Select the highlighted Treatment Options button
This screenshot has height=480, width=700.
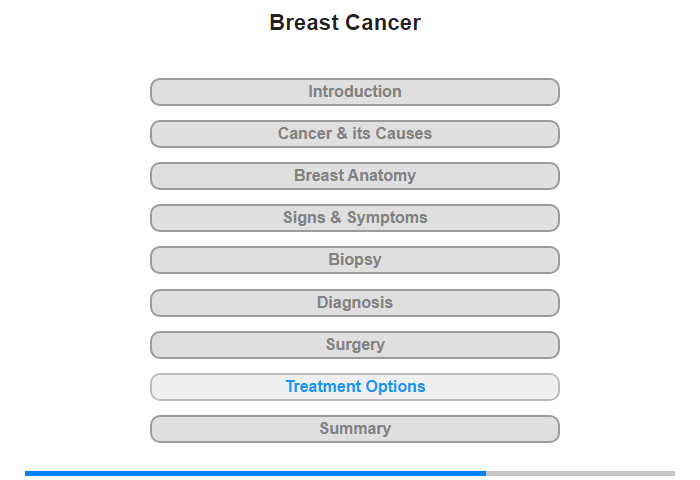pos(354,387)
